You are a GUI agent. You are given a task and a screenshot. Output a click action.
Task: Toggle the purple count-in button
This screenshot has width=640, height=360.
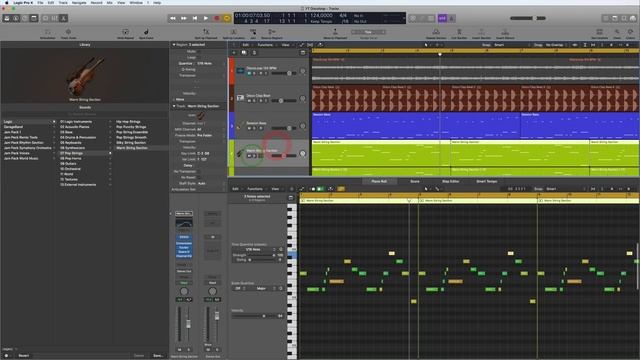[x=442, y=18]
